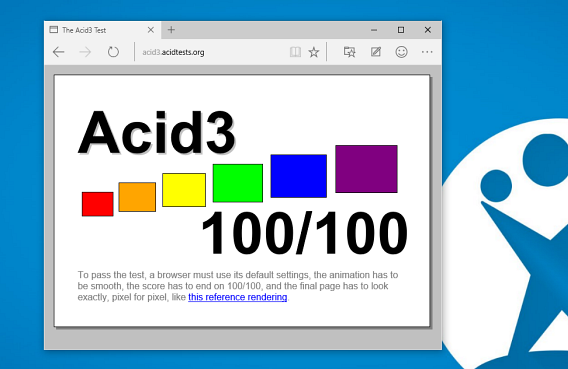Click the red square
This screenshot has height=369, width=568.
(x=97, y=204)
